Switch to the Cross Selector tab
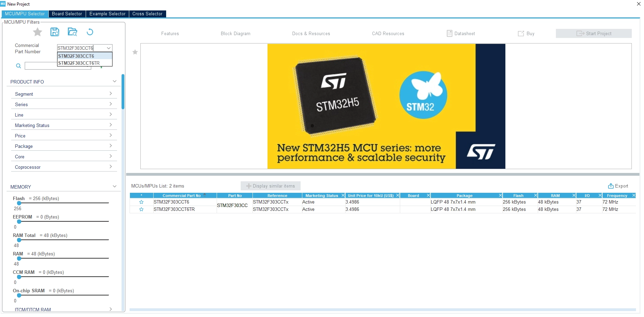The height and width of the screenshot is (317, 644). point(147,14)
